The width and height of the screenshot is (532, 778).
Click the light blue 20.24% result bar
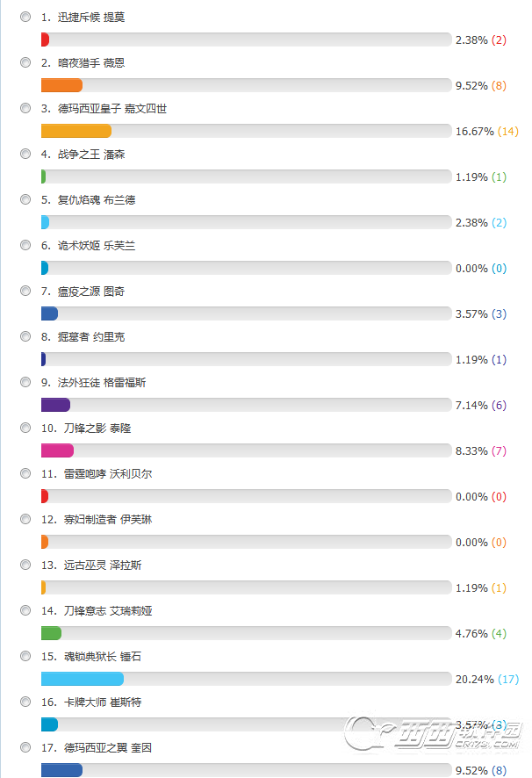point(83,679)
